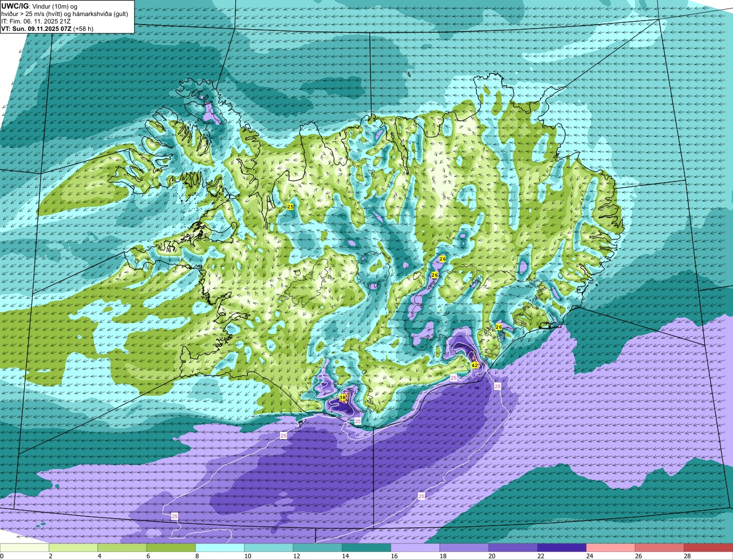Select the 26–28 m/s salmon legend swatch
Viewport: 733px width, 560px height.
pyautogui.click(x=660, y=548)
